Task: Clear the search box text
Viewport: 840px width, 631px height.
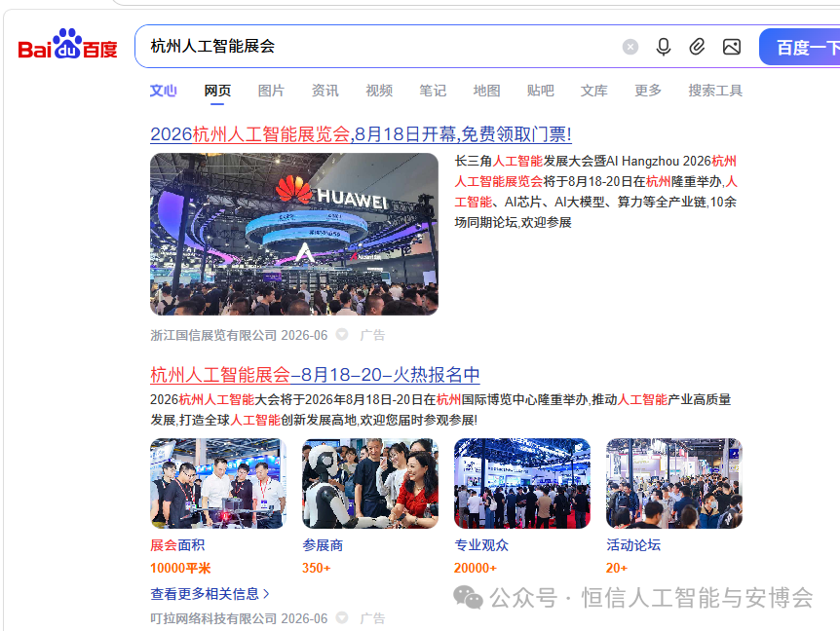Action: (x=630, y=47)
